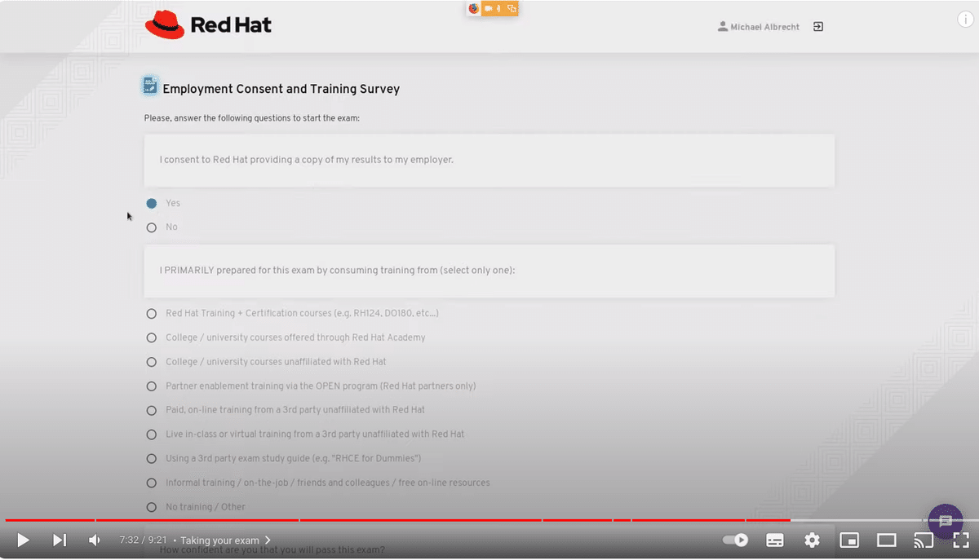Image resolution: width=979 pixels, height=560 pixels.
Task: Select Red Hat Training + Certification courses option
Action: [x=151, y=313]
